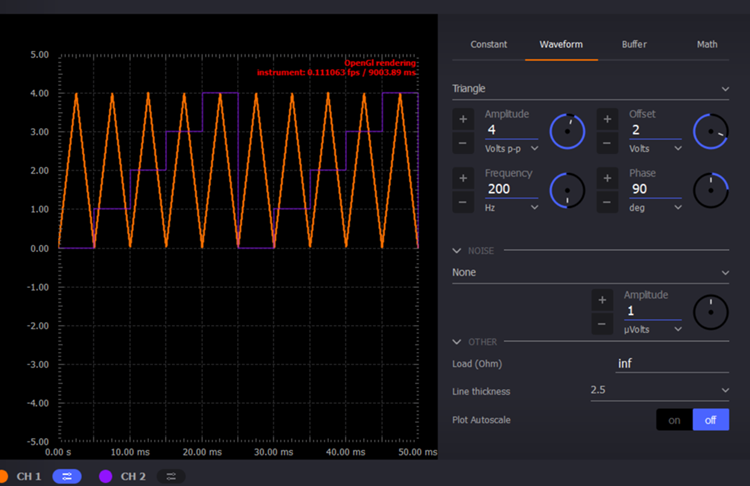750x486 pixels.
Task: Click the plus button beside Amplitude 4
Action: (463, 119)
